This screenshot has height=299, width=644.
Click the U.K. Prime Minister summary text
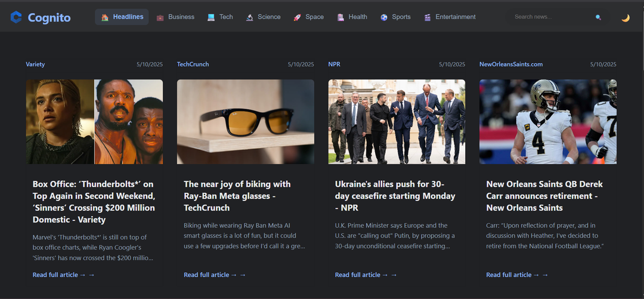395,236
